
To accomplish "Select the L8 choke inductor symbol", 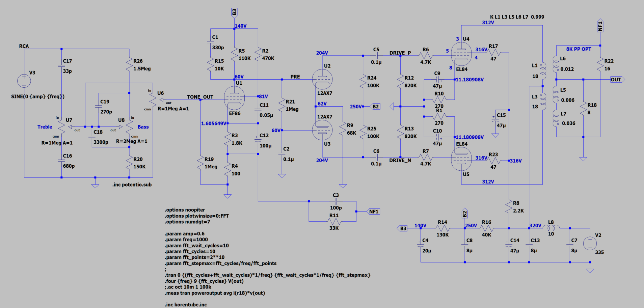I will tap(551, 228).
